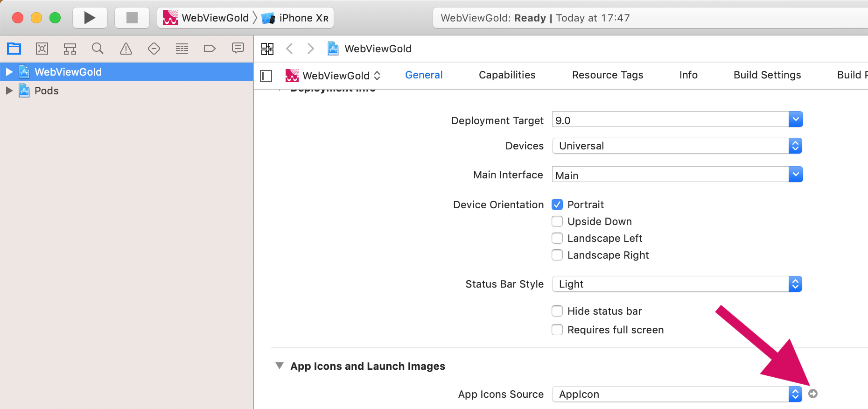Run the project with the Play button

pyautogui.click(x=90, y=18)
